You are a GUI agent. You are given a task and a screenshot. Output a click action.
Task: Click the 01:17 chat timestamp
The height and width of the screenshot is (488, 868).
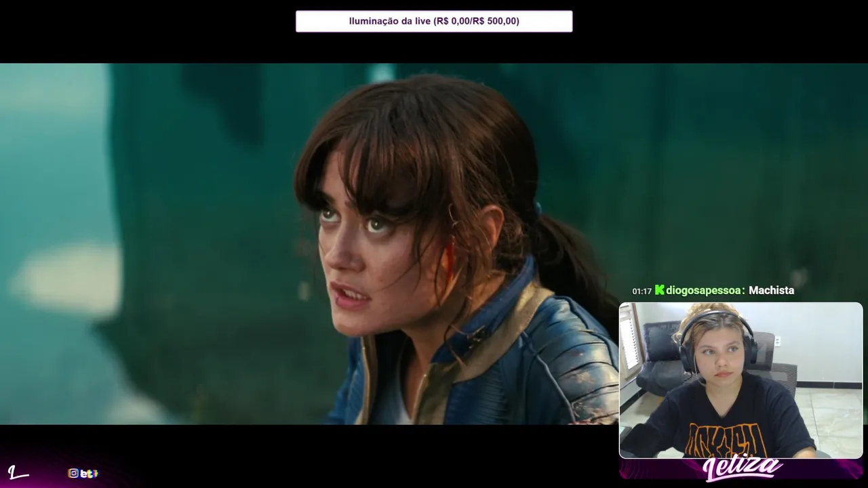click(642, 291)
